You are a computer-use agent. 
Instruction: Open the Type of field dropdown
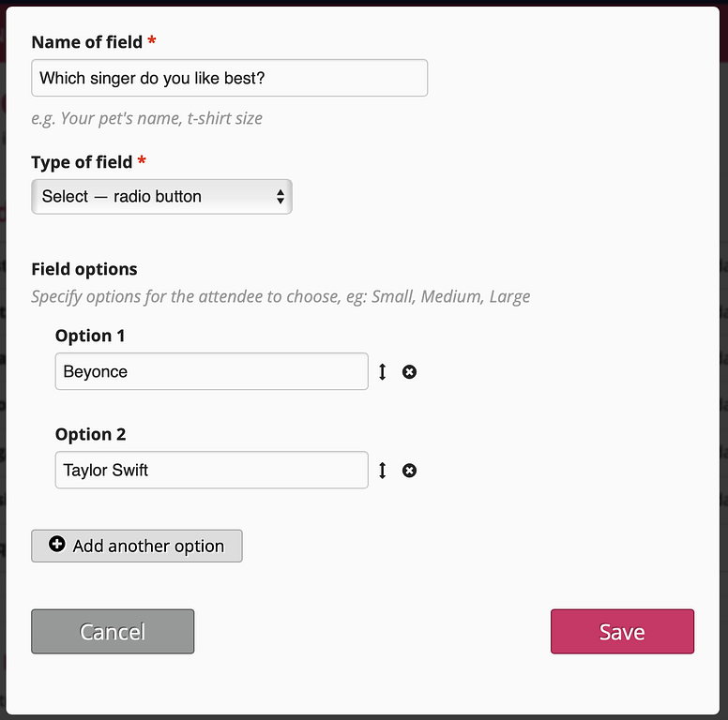click(x=161, y=197)
